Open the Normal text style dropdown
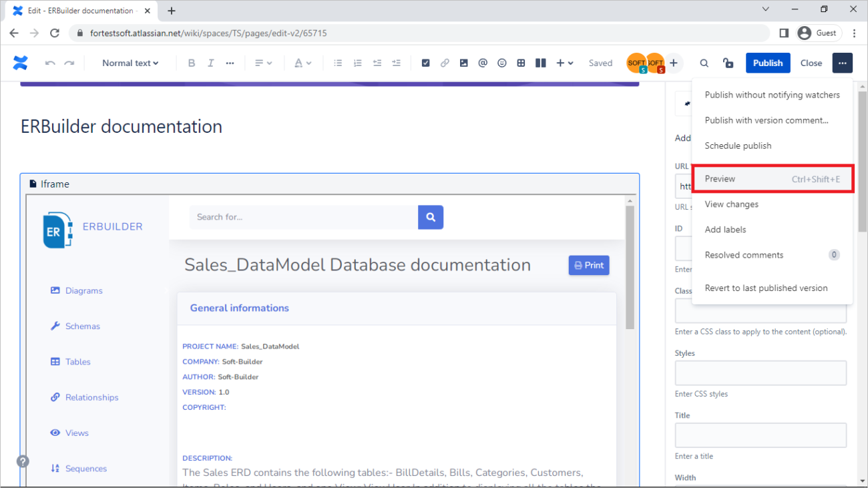This screenshot has height=488, width=868. 130,63
